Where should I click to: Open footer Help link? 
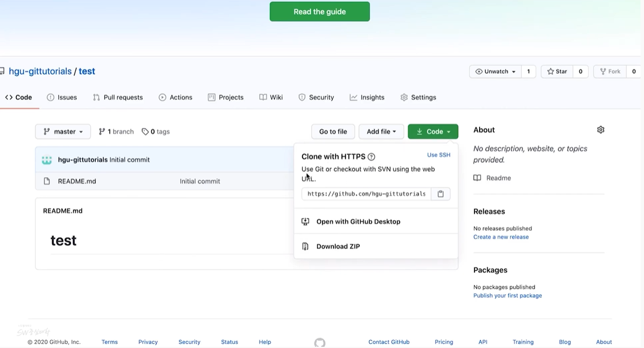[265, 342]
